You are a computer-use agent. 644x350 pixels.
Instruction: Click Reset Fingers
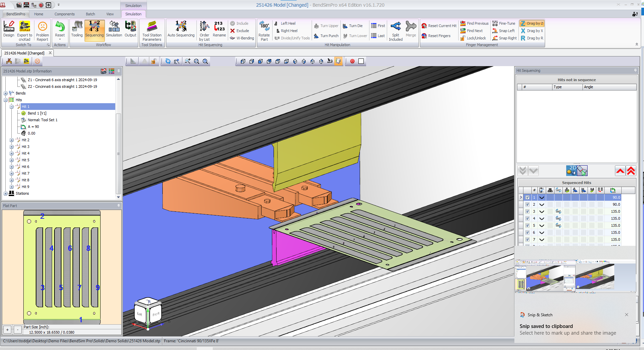[436, 36]
